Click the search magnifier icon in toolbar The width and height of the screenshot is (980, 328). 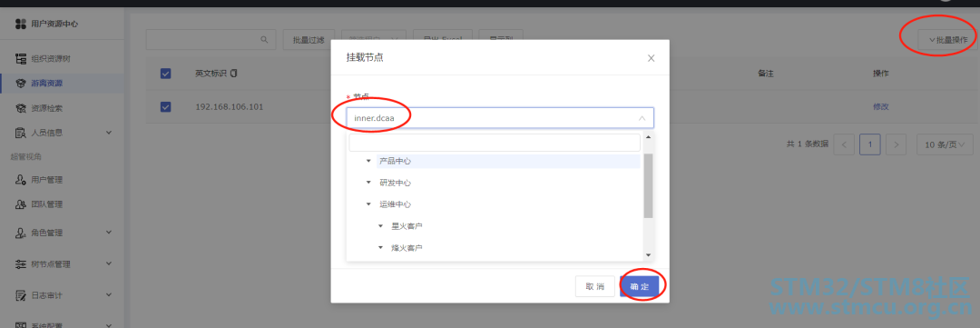click(x=264, y=39)
